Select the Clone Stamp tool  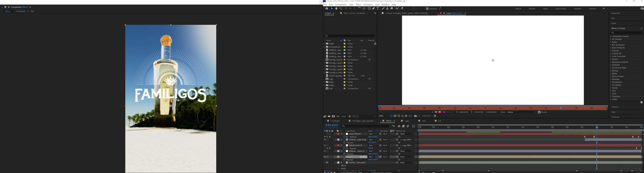coord(387,9)
